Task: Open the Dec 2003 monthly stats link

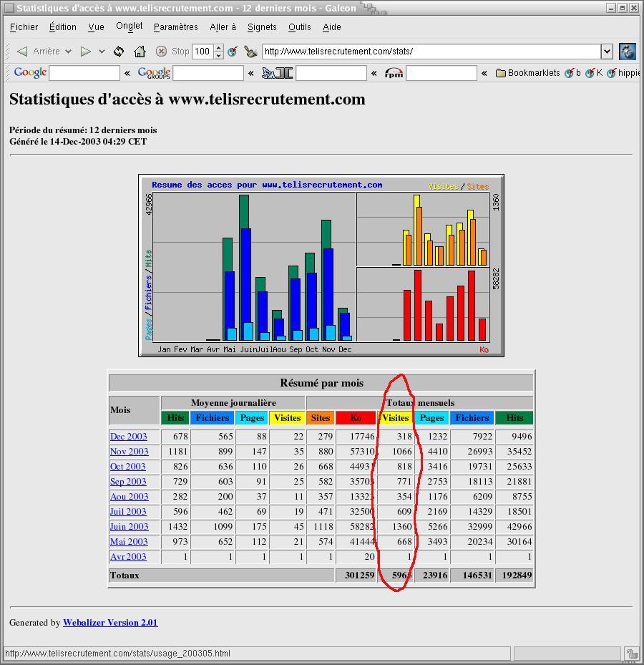Action: pyautogui.click(x=129, y=437)
